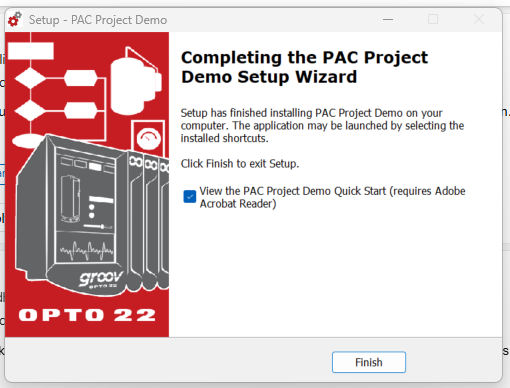Click the waveform display on the groov device
Screen dimensions: 510x388
(x=87, y=250)
